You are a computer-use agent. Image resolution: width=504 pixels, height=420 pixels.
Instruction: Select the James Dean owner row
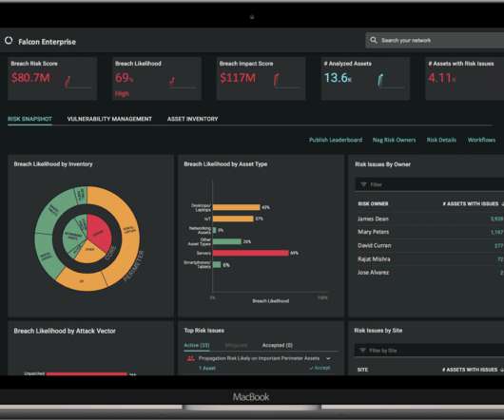(430, 219)
